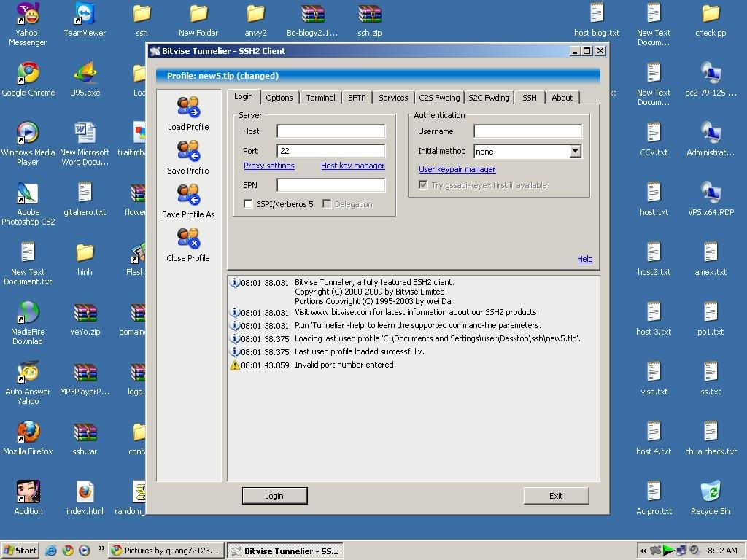Select ssh.zip archive on desktop
747x560 pixels.
coord(370,20)
